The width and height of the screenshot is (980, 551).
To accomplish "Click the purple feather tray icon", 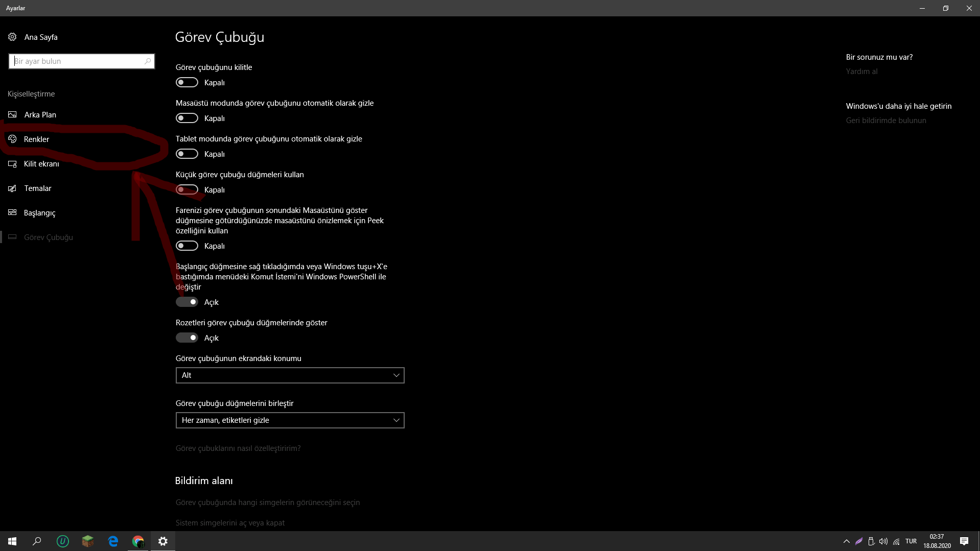I will click(859, 541).
